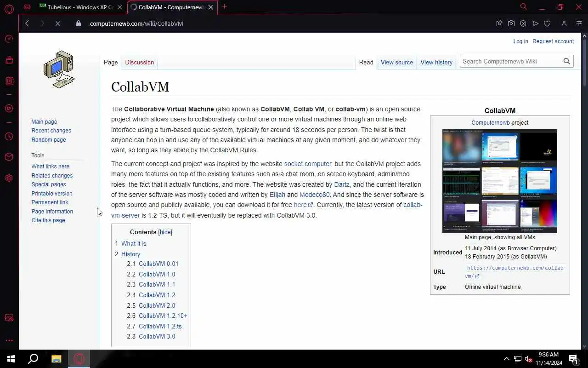Open the Windows notification center
Image resolution: width=588 pixels, height=368 pixels.
(574, 359)
